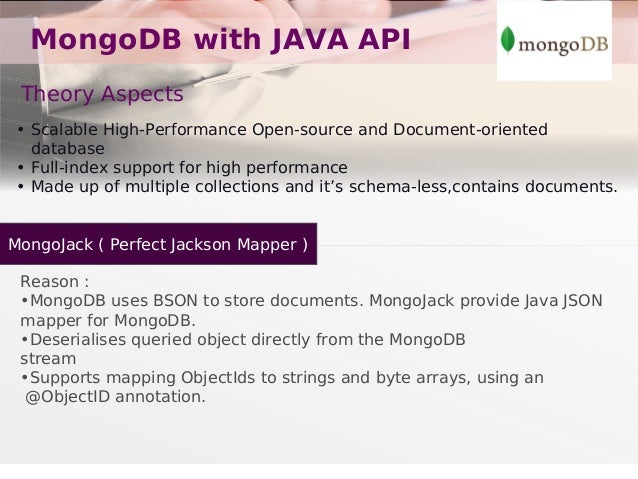Click the text mapper for MongoDB.
The height and width of the screenshot is (479, 638).
(x=108, y=320)
